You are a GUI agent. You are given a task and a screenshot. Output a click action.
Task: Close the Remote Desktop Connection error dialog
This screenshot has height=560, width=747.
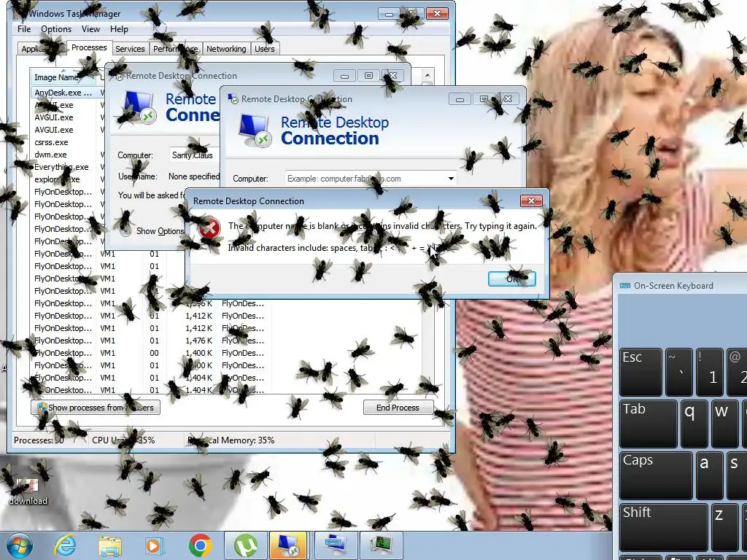(x=531, y=201)
